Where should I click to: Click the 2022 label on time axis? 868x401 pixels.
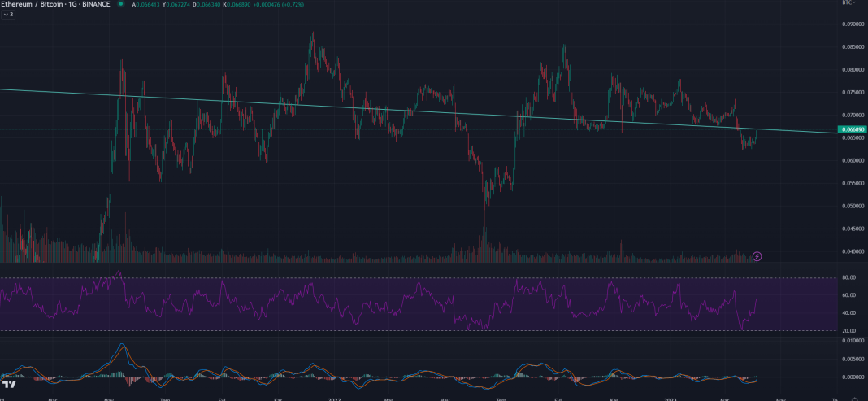tap(333, 399)
